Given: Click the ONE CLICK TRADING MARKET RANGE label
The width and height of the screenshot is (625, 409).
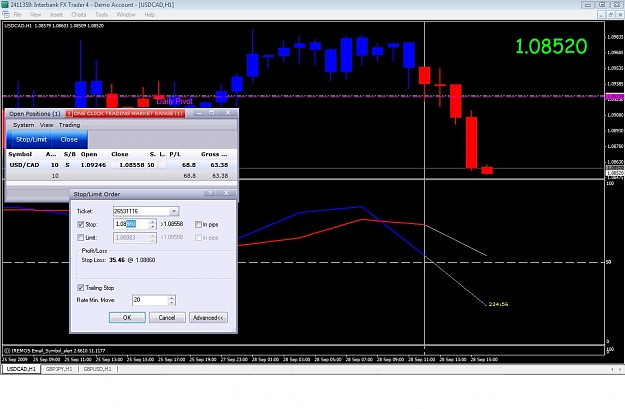Looking at the screenshot, I should pyautogui.click(x=128, y=114).
